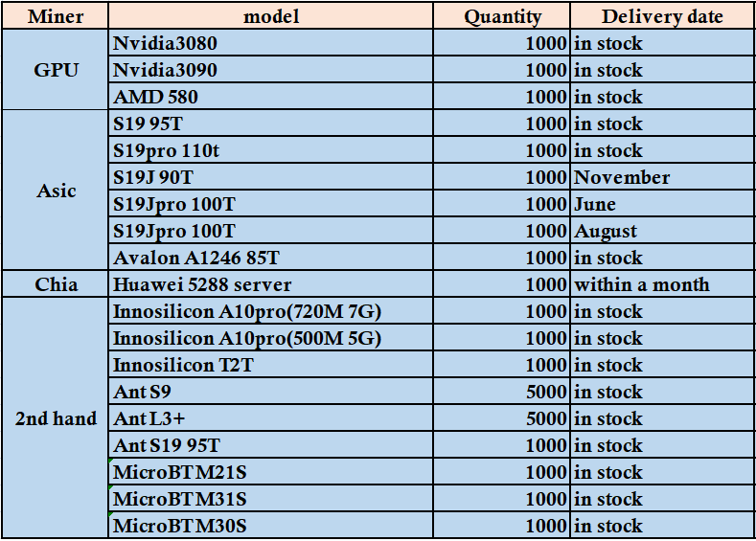The height and width of the screenshot is (541, 756).
Task: Click the within a month cell
Action: (x=662, y=284)
